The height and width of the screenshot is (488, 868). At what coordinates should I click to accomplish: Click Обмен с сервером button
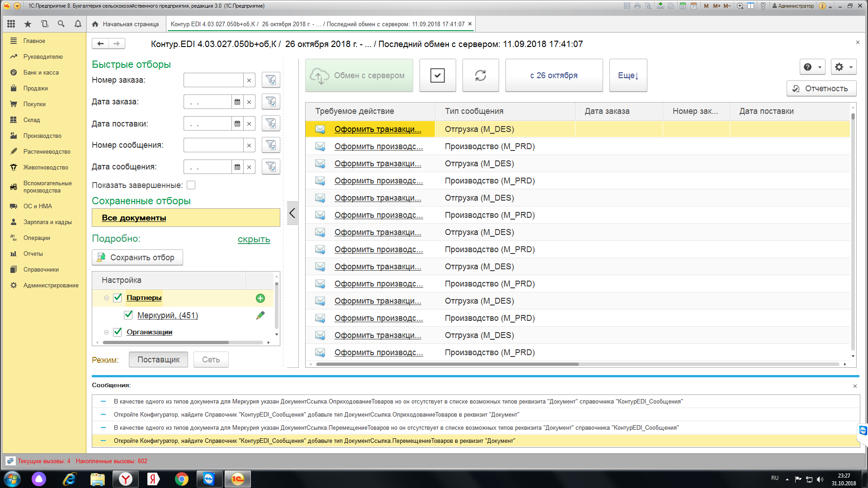[x=359, y=75]
